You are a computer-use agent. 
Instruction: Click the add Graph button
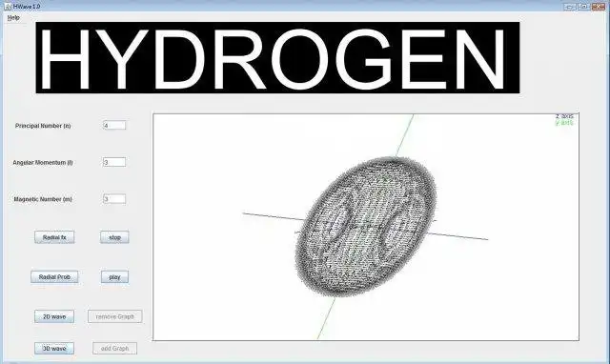click(114, 349)
